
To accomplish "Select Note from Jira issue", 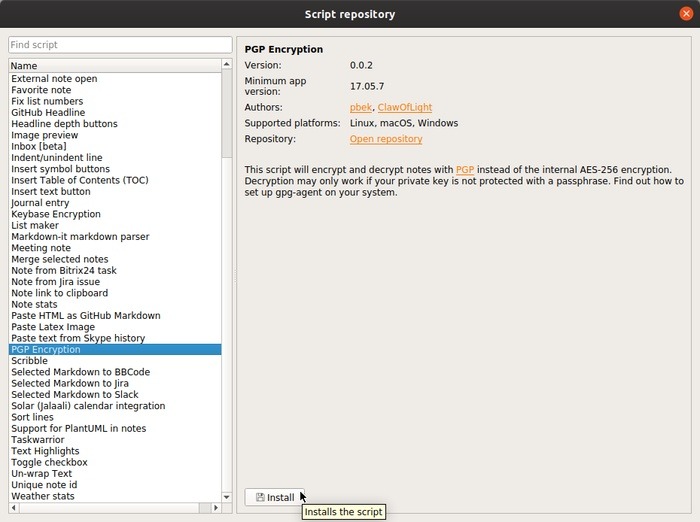I will 115,282.
